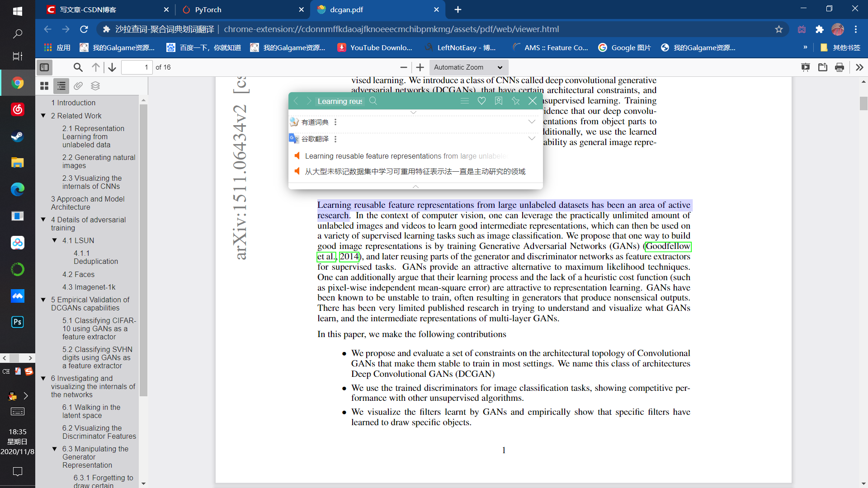The height and width of the screenshot is (488, 868).
Task: Jump to 4.3 Imagenet-1k outline entry
Action: (x=89, y=287)
